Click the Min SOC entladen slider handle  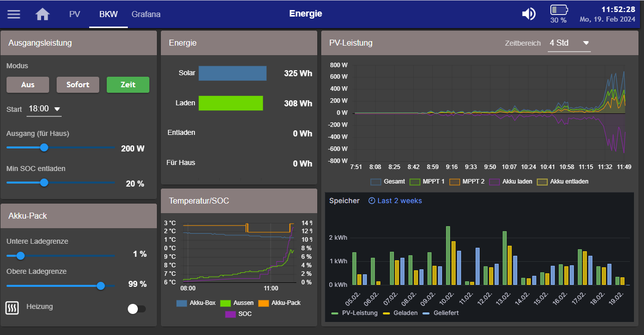pyautogui.click(x=44, y=183)
